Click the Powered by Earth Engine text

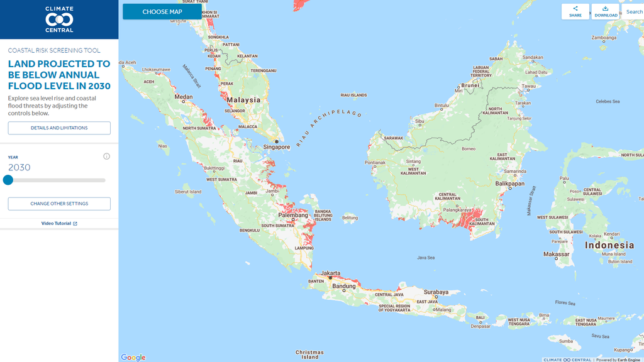[x=618, y=360]
